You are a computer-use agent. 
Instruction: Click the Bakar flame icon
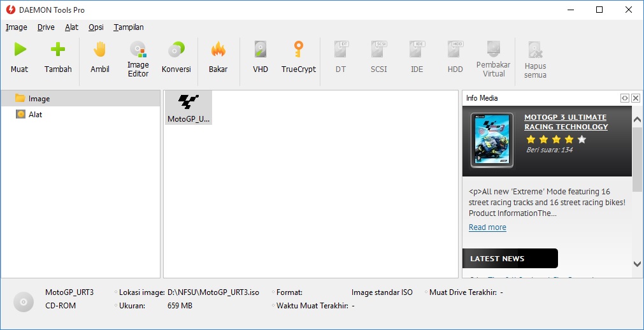click(218, 49)
